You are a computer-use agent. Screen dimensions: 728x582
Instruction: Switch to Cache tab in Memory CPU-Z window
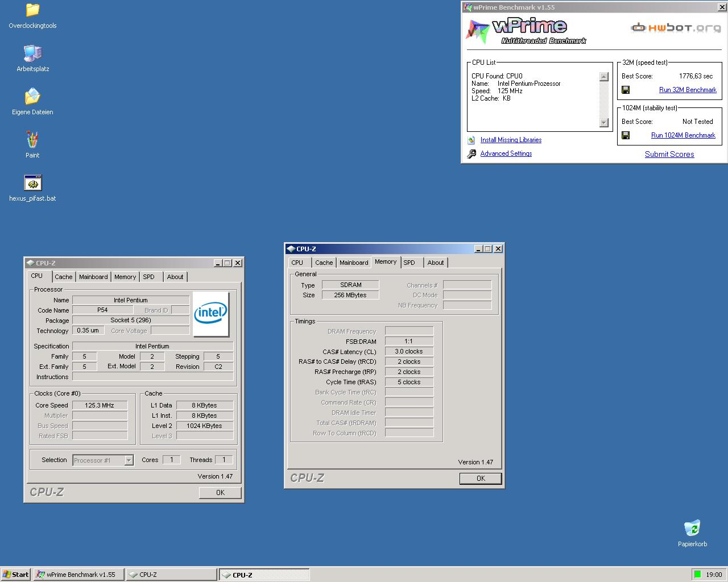pos(324,263)
